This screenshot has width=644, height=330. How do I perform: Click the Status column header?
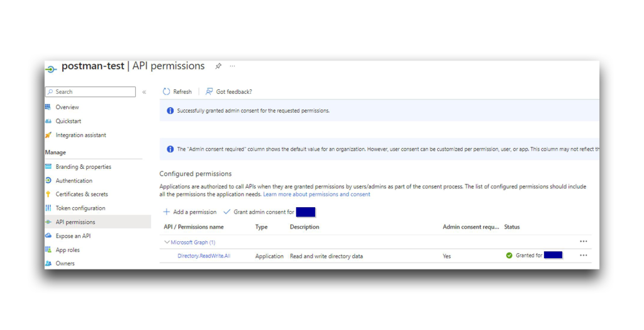point(512,227)
